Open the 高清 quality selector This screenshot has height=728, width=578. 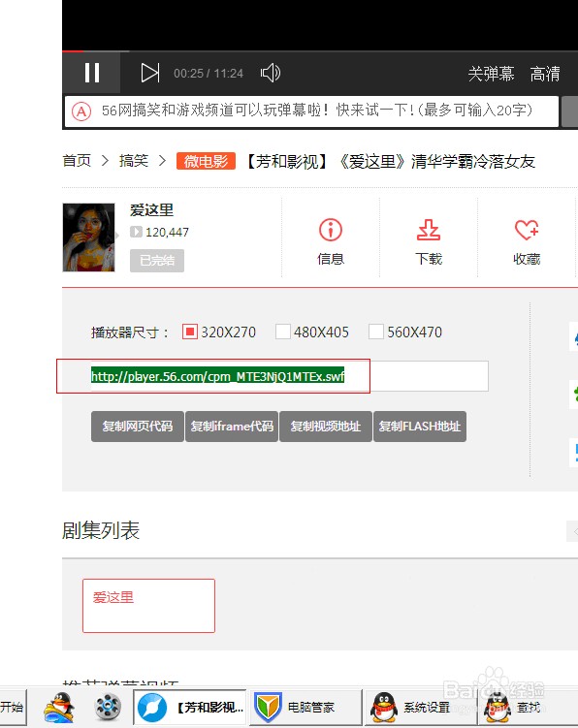545,74
